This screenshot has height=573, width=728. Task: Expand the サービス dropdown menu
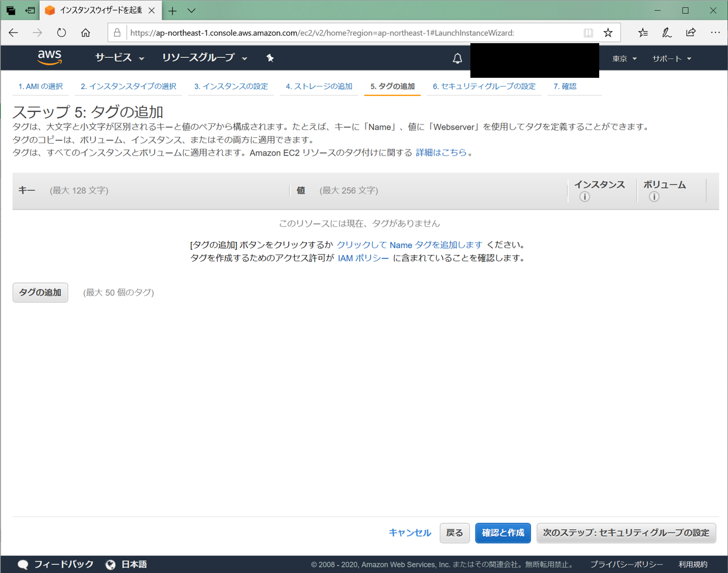click(x=120, y=58)
